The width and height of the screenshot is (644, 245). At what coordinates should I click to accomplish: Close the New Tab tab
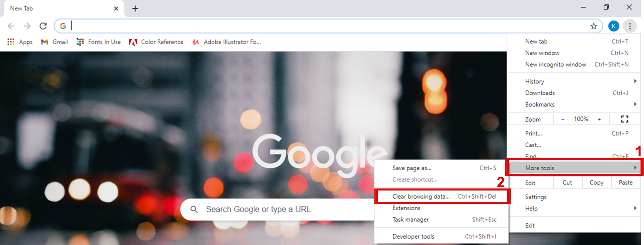[x=116, y=8]
